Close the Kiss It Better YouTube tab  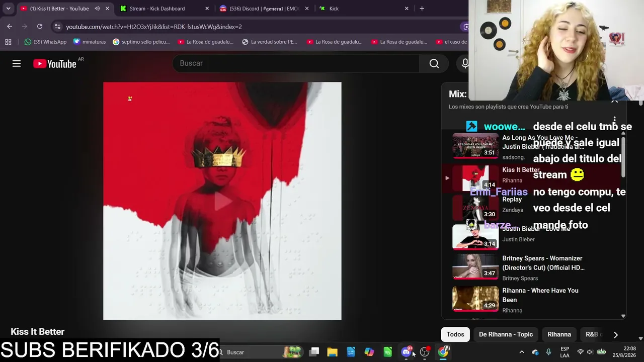pos(107,9)
